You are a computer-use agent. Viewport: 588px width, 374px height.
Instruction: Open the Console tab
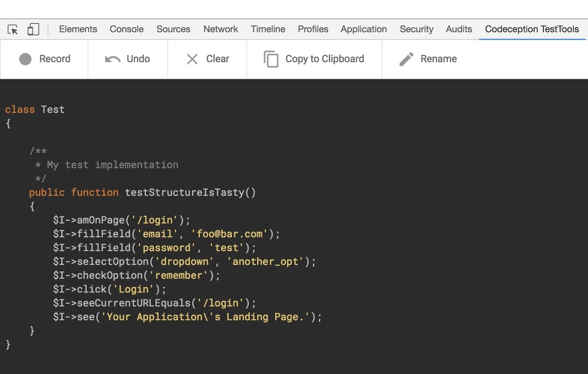pos(126,29)
